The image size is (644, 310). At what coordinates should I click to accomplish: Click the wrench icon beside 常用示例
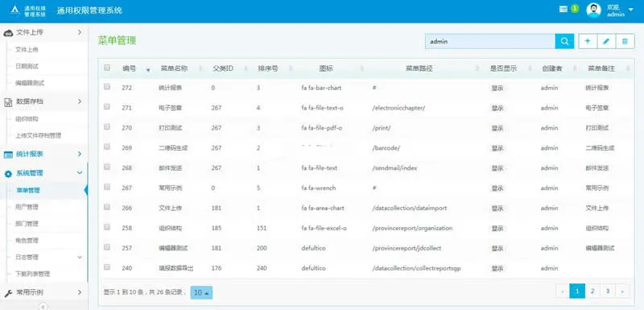click(x=8, y=293)
